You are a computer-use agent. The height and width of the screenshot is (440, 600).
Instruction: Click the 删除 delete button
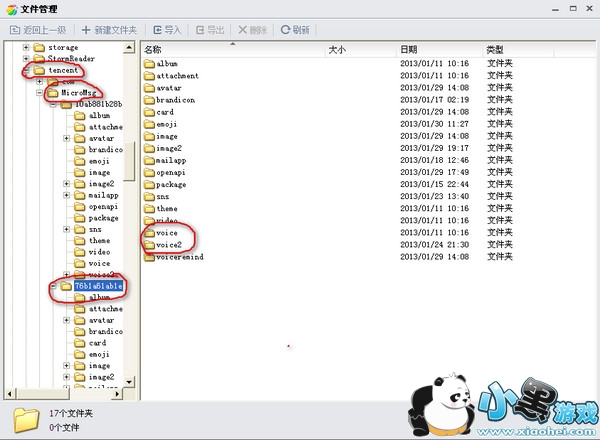(253, 30)
